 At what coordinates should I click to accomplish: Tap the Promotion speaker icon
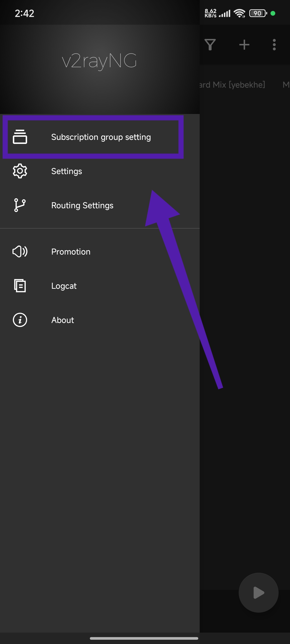[20, 251]
